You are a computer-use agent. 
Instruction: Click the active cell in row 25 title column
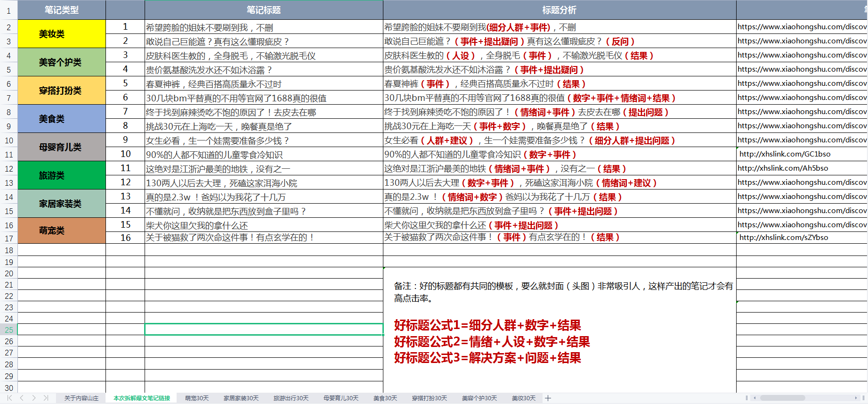[264, 330]
